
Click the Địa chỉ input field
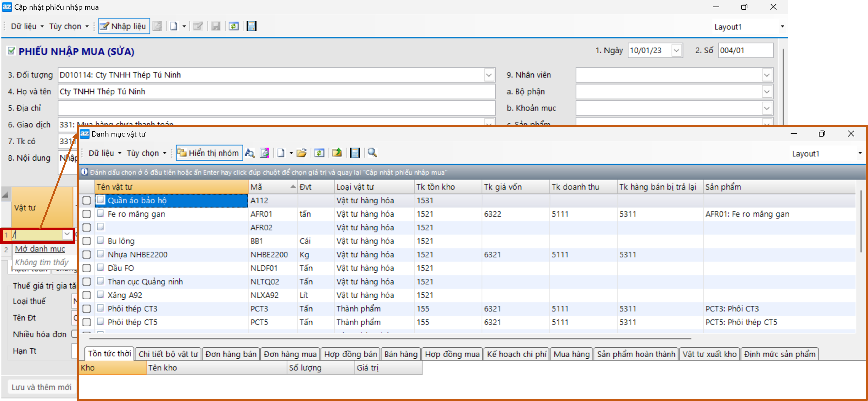click(276, 108)
